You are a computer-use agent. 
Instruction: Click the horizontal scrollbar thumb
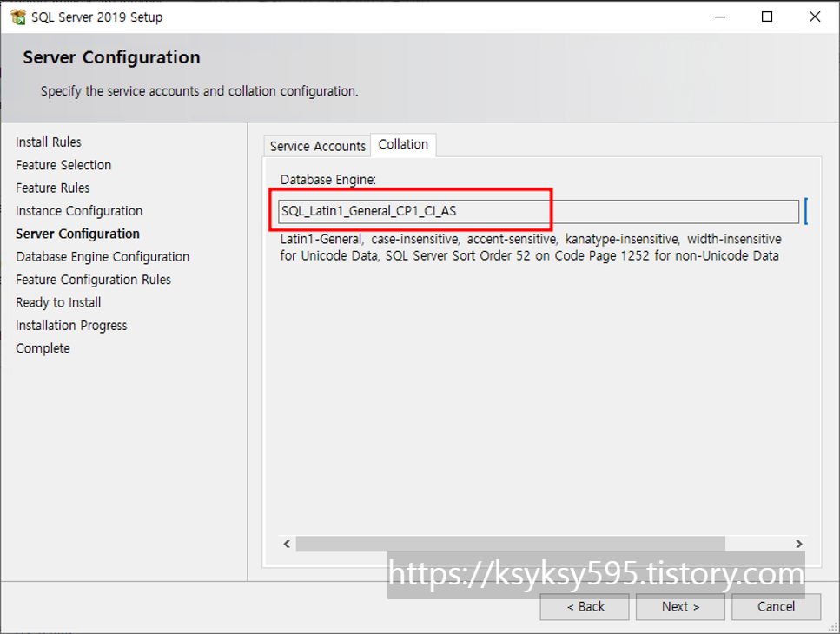pyautogui.click(x=511, y=544)
